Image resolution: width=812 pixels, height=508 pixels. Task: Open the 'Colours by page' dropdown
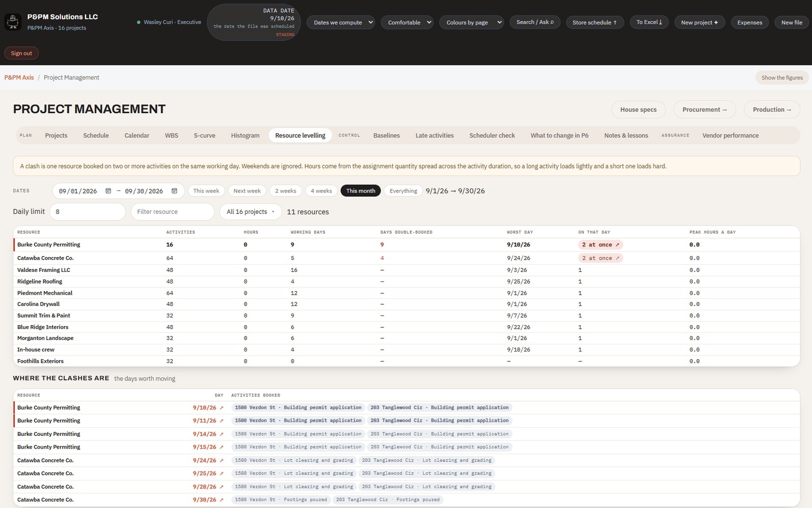pos(471,22)
